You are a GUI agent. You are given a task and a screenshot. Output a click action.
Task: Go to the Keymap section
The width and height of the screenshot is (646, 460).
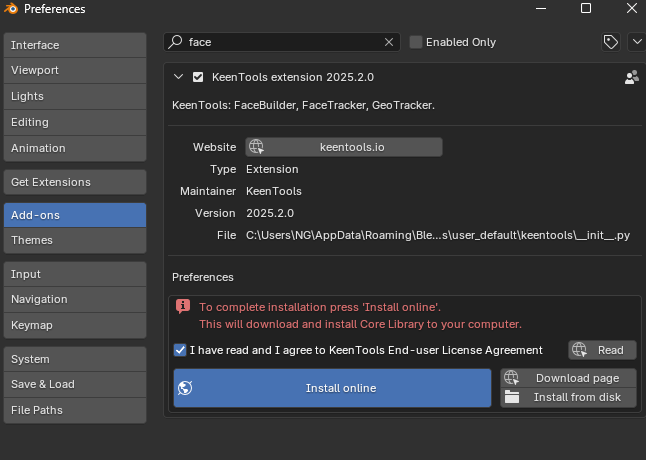(x=75, y=325)
